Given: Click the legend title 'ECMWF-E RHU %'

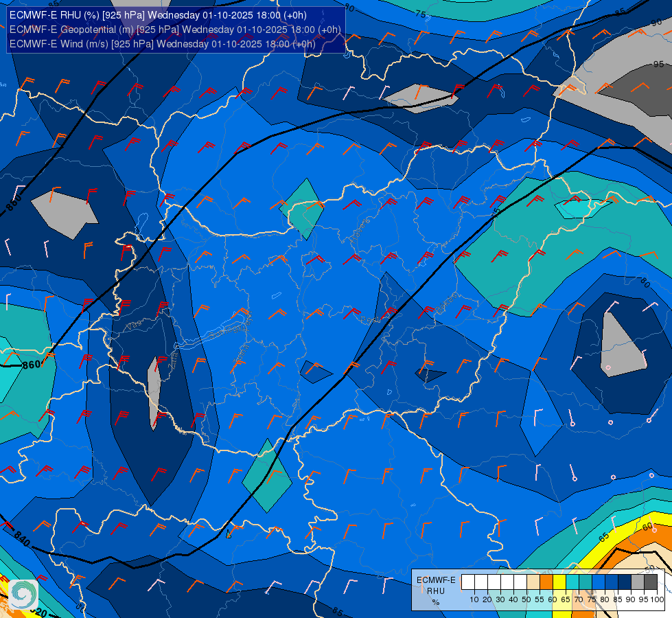Looking at the screenshot, I should [x=436, y=591].
